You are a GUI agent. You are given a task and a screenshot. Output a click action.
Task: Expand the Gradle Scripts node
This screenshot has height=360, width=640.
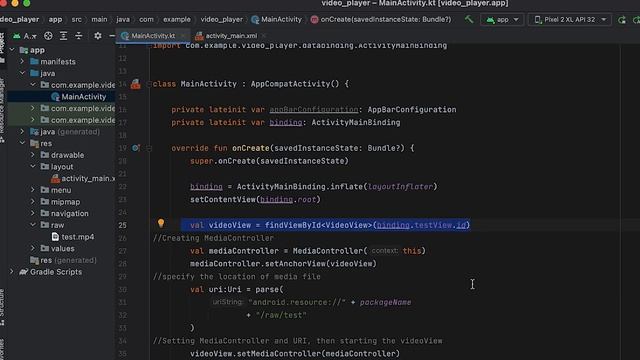coord(12,272)
